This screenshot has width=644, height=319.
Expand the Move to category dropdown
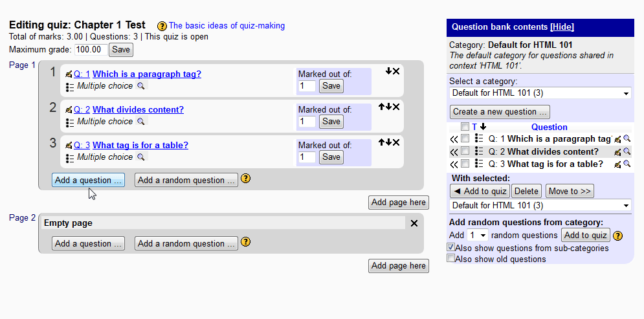pos(540,206)
